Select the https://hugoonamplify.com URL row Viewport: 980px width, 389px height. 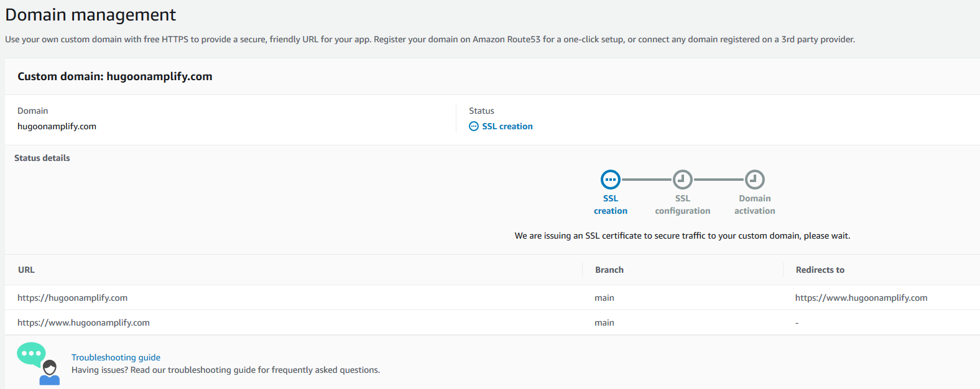[x=492, y=298]
